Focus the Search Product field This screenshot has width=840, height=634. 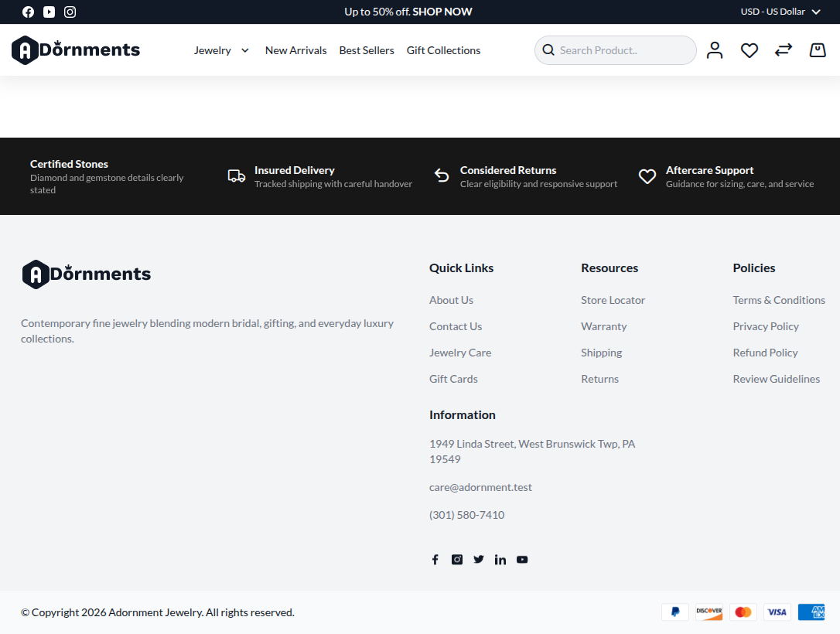click(616, 50)
